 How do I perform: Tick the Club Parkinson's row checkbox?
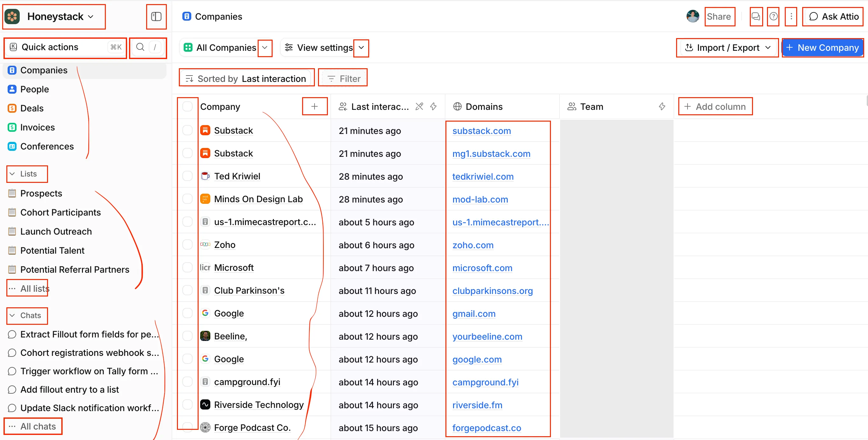187,290
